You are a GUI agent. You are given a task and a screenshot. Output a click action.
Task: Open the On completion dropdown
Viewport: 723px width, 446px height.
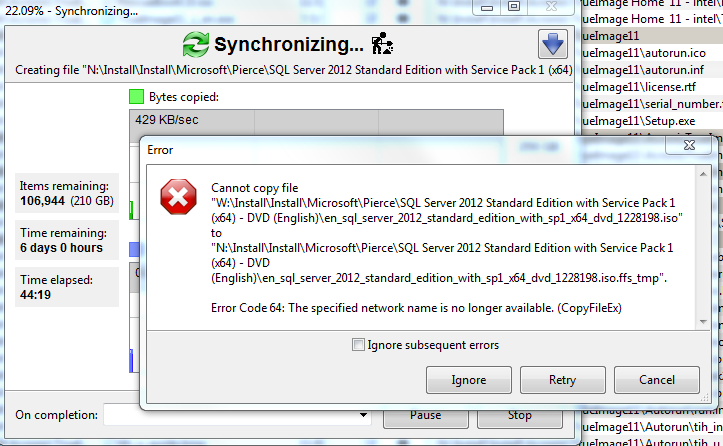click(240, 414)
